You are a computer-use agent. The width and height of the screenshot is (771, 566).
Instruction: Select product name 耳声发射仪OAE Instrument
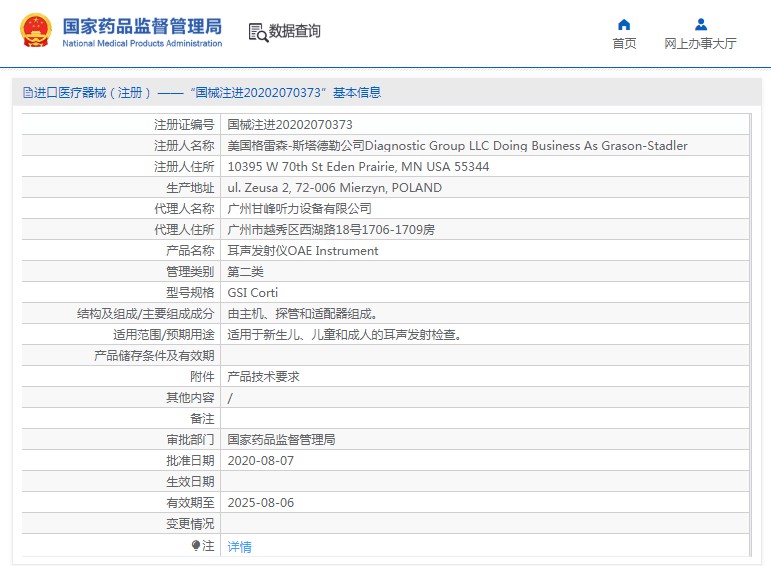pos(302,251)
